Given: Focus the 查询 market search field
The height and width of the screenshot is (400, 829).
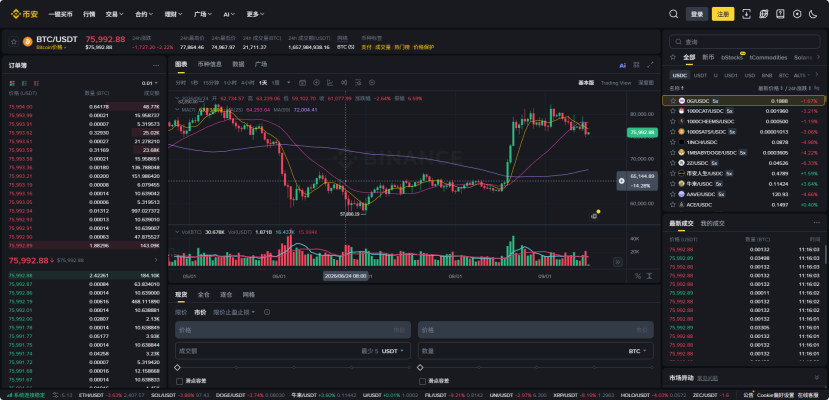Looking at the screenshot, I should (745, 42).
